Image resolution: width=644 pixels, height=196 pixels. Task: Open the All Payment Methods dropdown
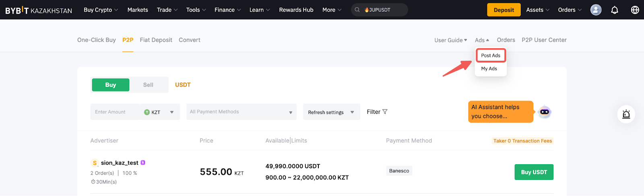point(241,112)
